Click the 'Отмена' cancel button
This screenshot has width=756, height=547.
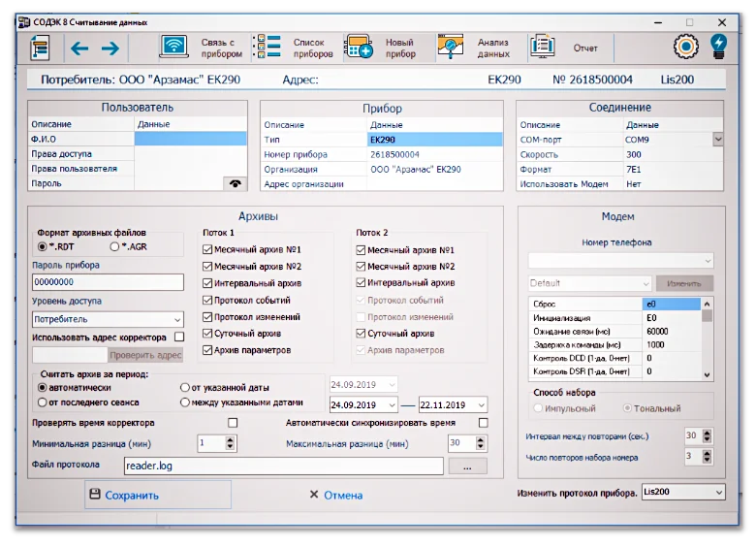click(335, 495)
